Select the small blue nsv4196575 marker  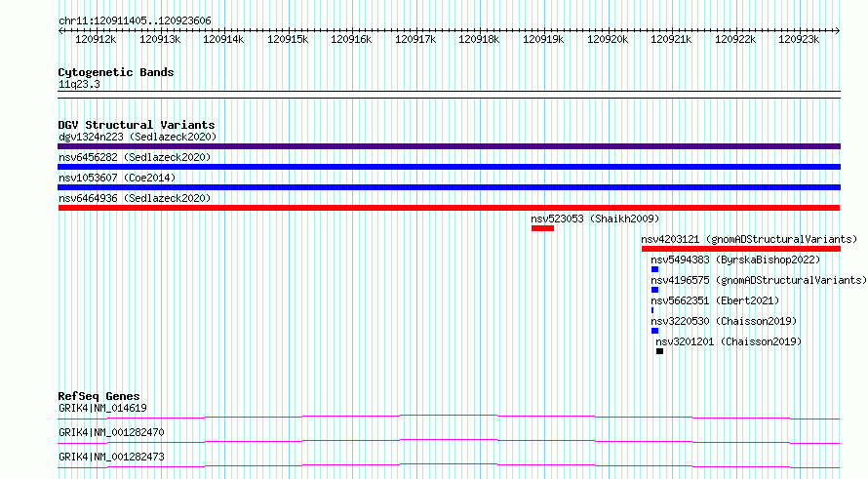tap(654, 290)
